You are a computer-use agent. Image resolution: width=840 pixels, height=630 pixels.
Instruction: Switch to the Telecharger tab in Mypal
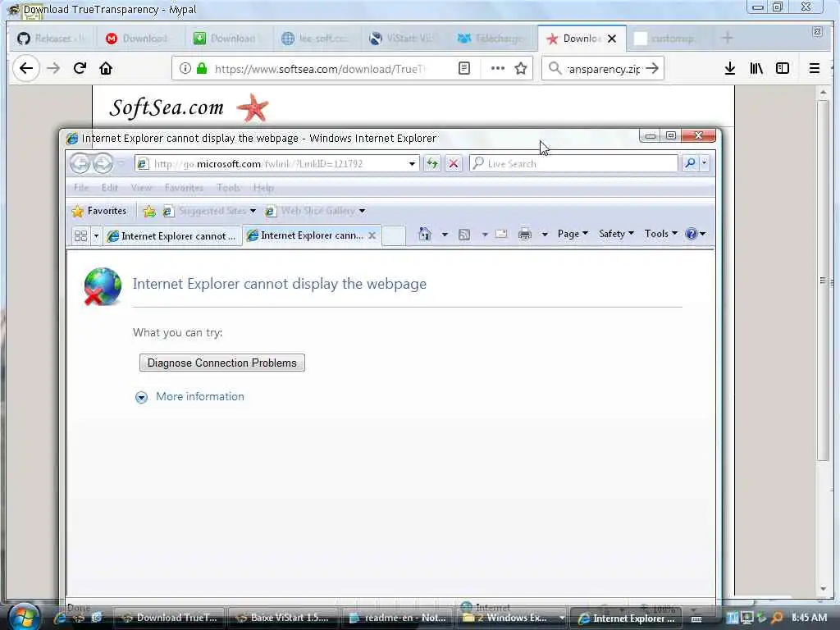pyautogui.click(x=494, y=39)
